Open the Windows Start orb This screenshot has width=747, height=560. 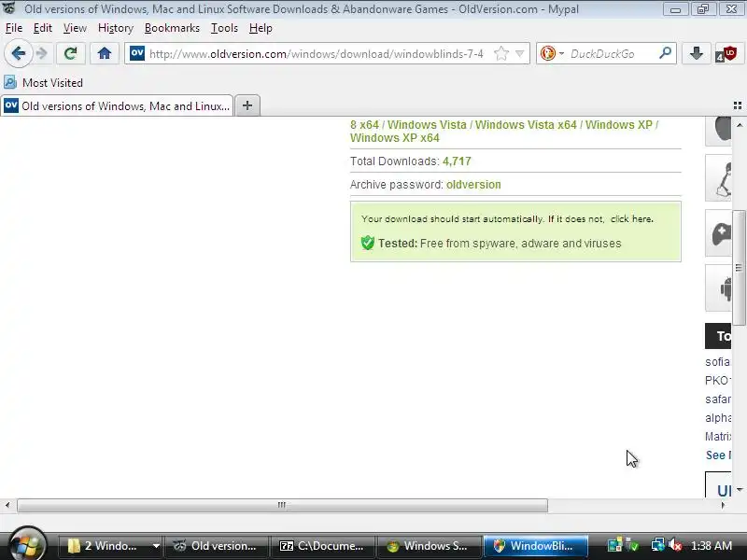pos(28,545)
